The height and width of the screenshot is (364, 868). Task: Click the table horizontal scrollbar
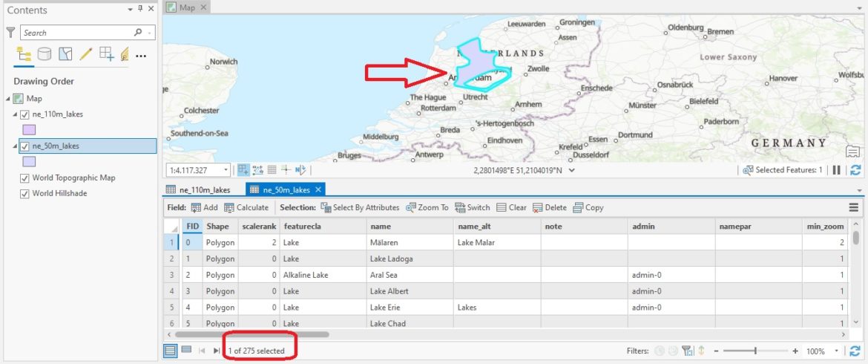pos(252,334)
